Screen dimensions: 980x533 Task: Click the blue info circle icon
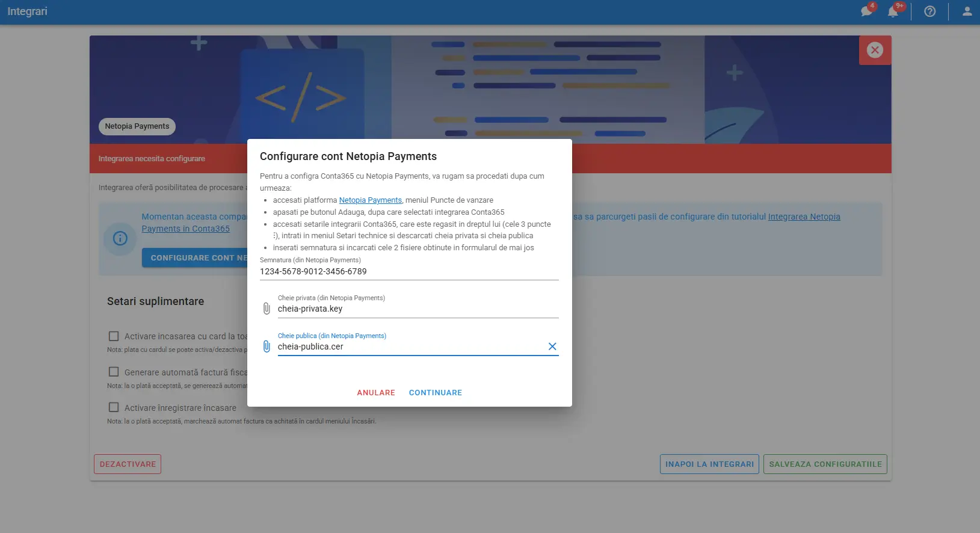pos(120,238)
